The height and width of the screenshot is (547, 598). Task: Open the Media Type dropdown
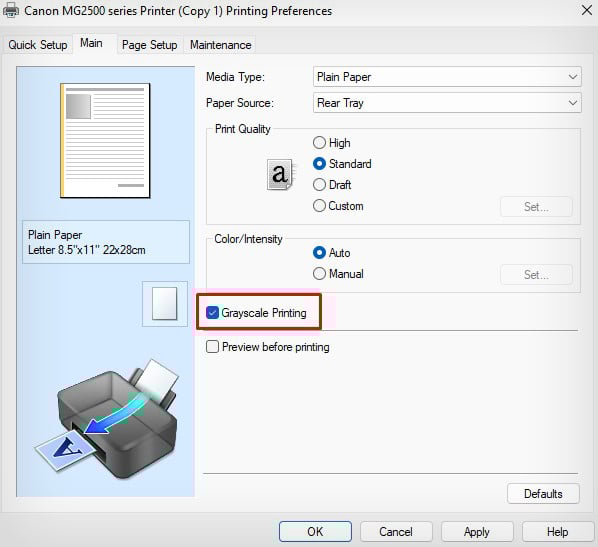tap(447, 77)
